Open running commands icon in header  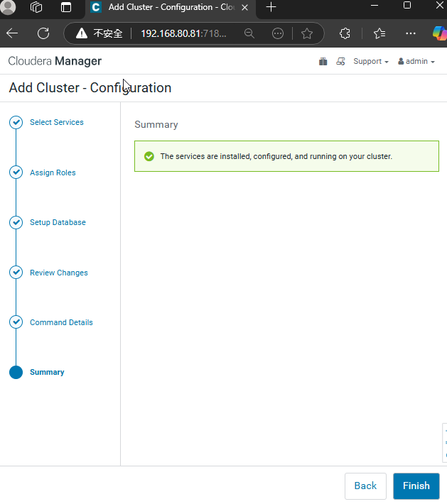[x=340, y=61]
